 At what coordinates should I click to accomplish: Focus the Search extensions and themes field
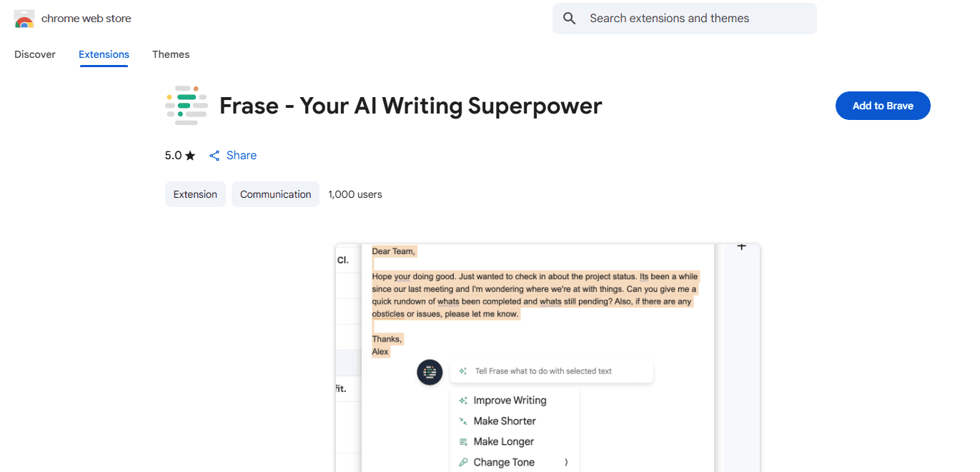[684, 19]
